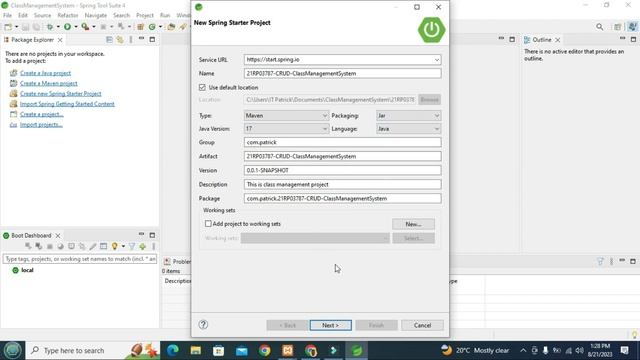Open the dropdown arrow next to Run icon
Viewport: 640px width, 360px height.
pyautogui.click(x=76, y=27)
